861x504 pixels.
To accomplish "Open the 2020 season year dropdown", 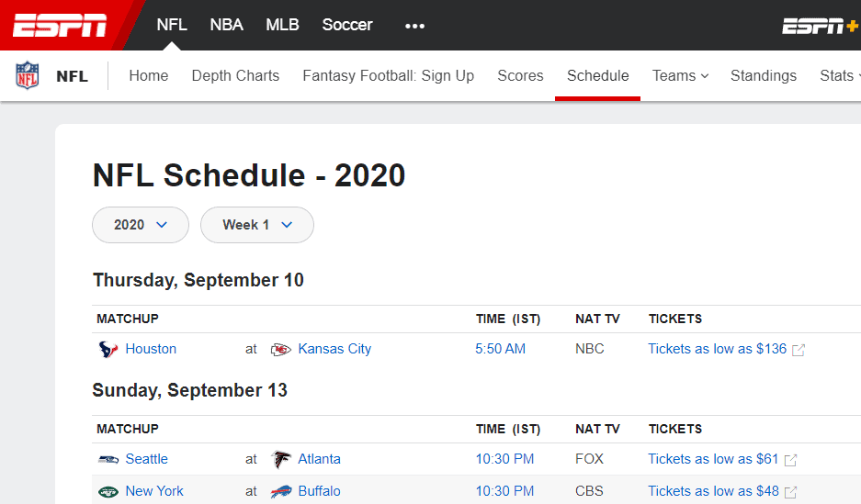I will [x=141, y=225].
